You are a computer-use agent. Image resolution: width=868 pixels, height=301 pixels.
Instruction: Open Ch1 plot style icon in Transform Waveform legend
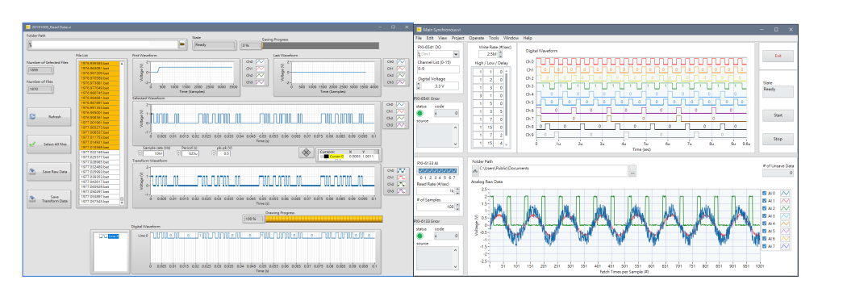click(403, 177)
